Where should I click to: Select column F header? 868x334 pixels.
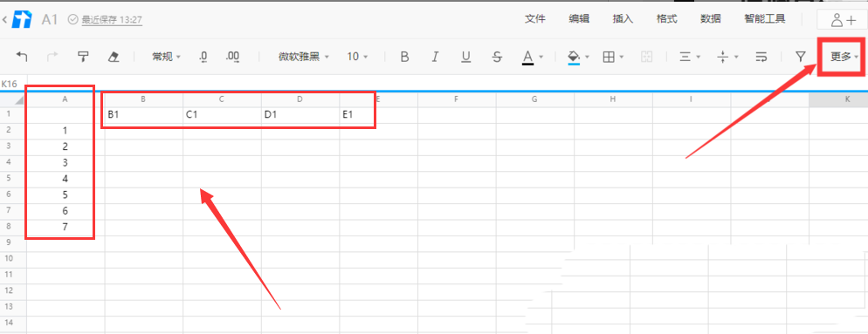456,99
